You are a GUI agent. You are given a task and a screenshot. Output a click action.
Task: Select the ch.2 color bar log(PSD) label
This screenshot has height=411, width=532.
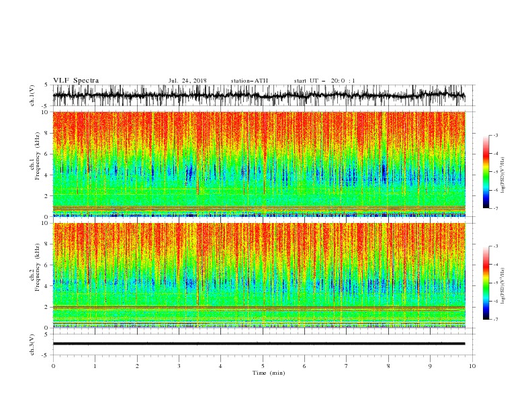point(502,285)
